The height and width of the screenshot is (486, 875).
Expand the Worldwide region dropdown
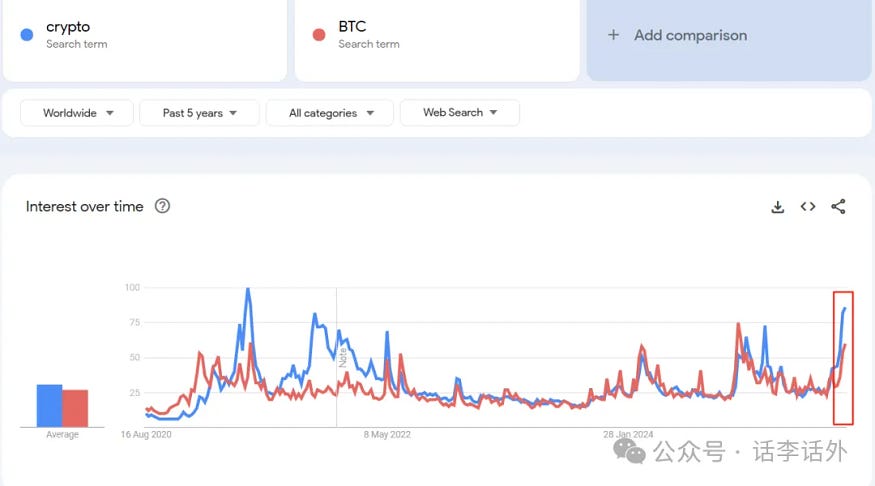[x=77, y=113]
